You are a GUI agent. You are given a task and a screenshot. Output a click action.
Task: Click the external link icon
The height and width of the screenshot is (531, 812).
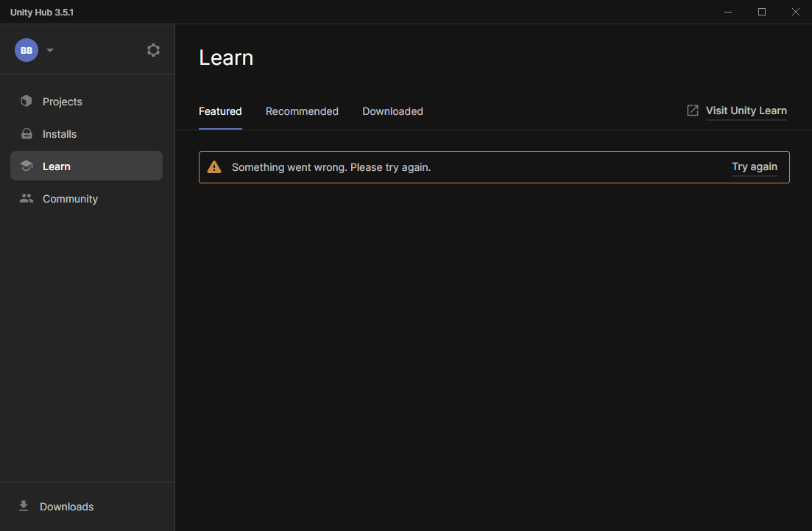pos(693,110)
